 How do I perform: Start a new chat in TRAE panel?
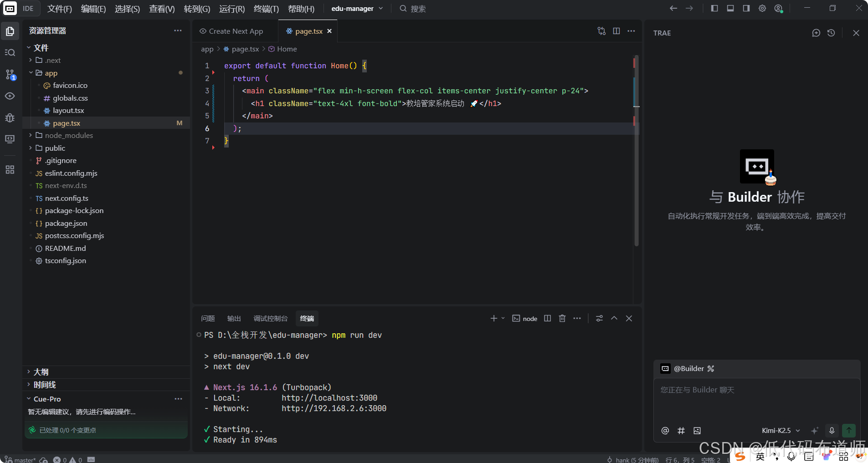coord(816,33)
